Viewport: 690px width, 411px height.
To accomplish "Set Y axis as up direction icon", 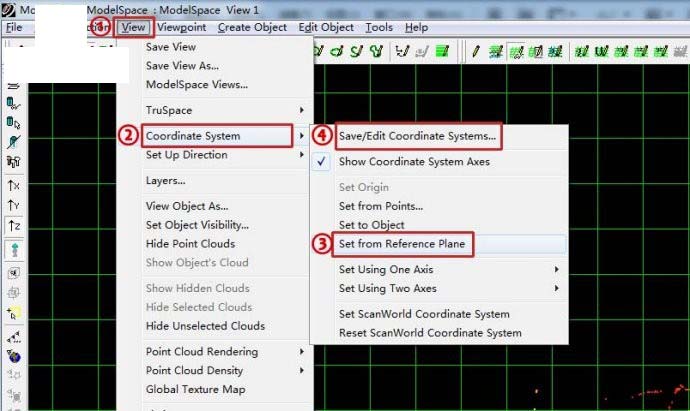I will coord(14,205).
